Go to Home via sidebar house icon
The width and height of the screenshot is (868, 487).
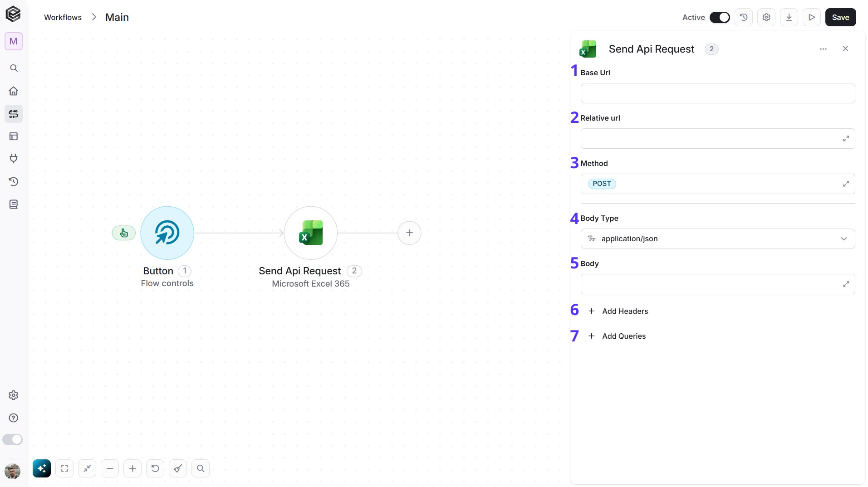pyautogui.click(x=14, y=91)
